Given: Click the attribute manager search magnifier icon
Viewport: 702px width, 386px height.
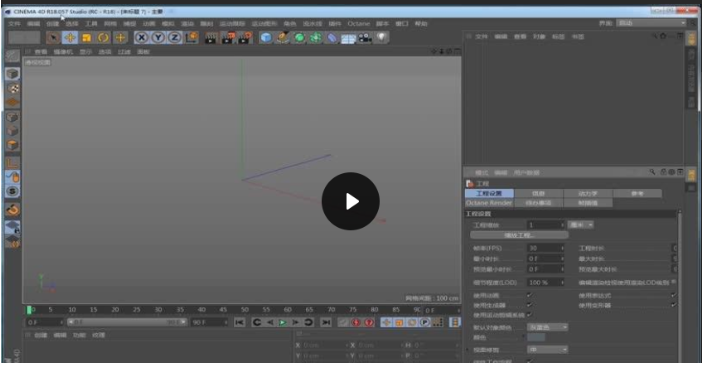Looking at the screenshot, I should [x=652, y=172].
